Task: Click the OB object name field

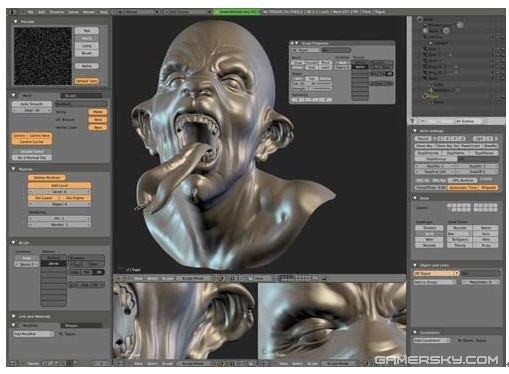Action: pyautogui.click(x=436, y=273)
